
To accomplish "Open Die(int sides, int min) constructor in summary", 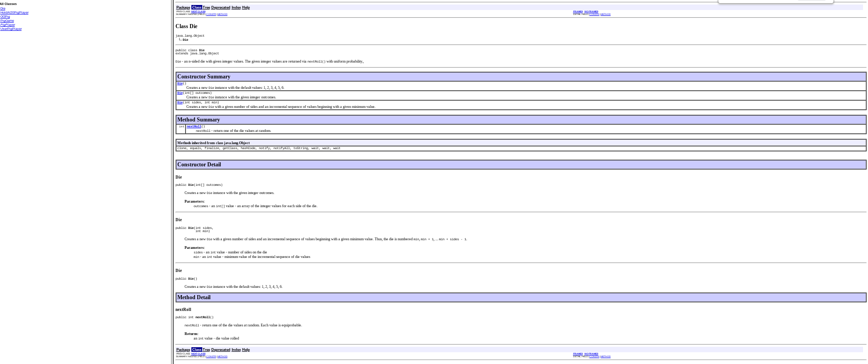I will 180,102.
